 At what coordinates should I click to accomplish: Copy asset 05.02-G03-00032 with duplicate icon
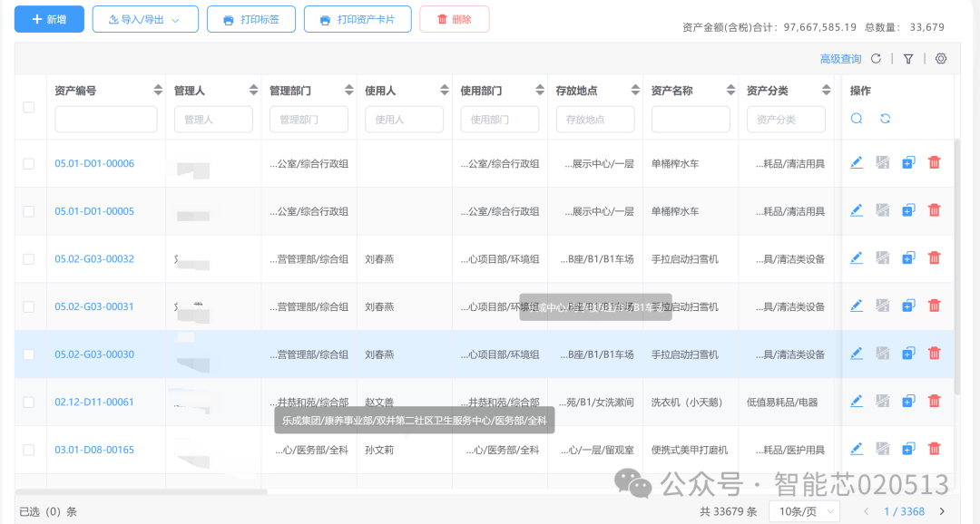[x=908, y=258]
